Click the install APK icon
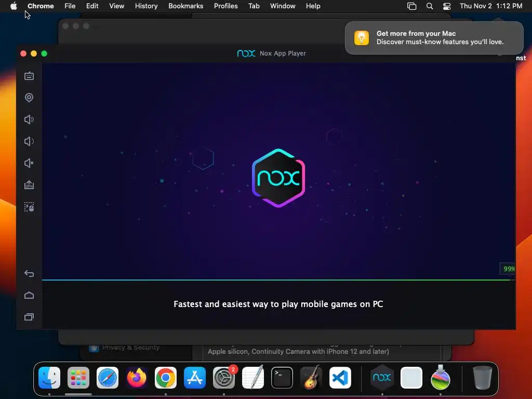Image resolution: width=532 pixels, height=399 pixels. 29,185
